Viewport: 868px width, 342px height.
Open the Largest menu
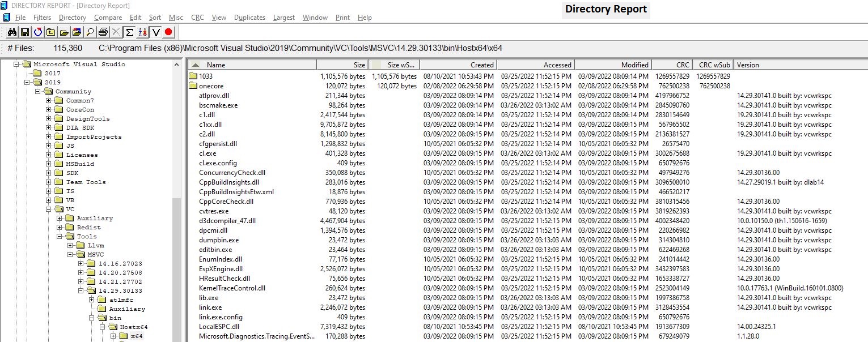click(x=284, y=18)
